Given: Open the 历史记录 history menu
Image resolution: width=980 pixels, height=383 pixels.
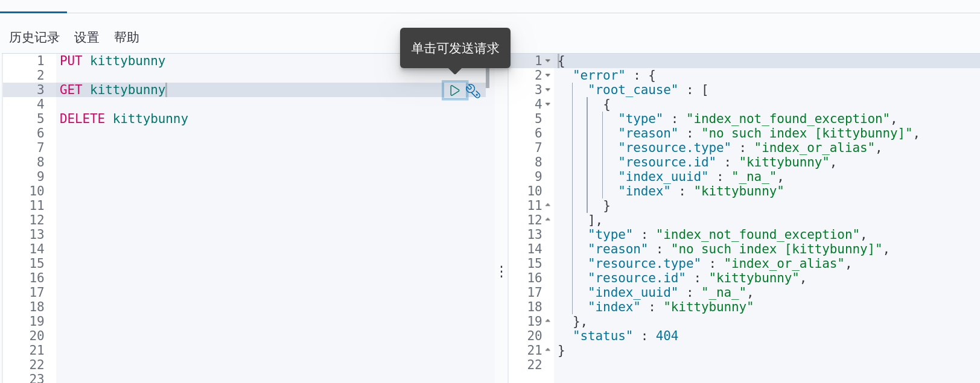Looking at the screenshot, I should pos(34,37).
